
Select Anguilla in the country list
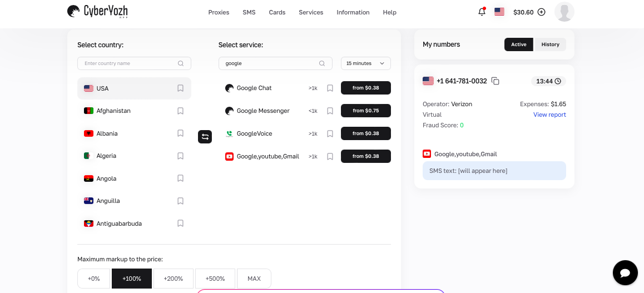pyautogui.click(x=134, y=201)
